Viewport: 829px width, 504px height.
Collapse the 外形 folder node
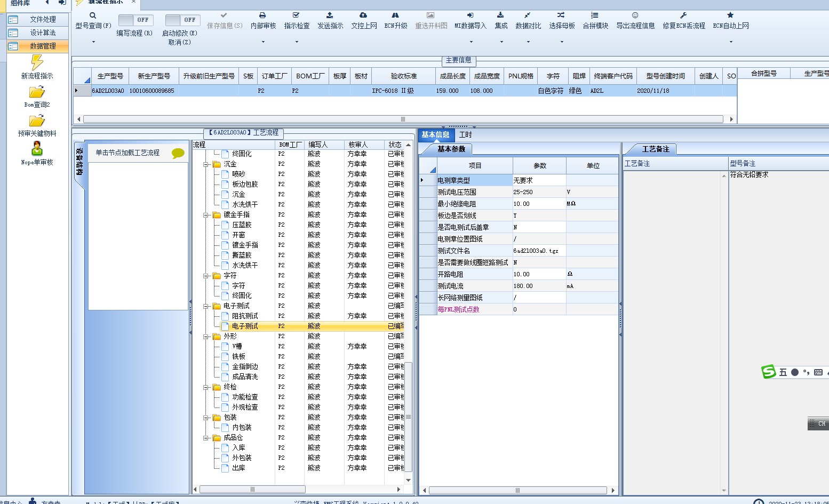[x=206, y=337]
